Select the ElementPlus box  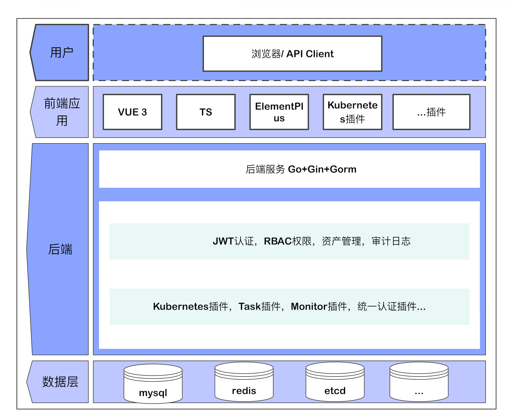click(x=279, y=112)
